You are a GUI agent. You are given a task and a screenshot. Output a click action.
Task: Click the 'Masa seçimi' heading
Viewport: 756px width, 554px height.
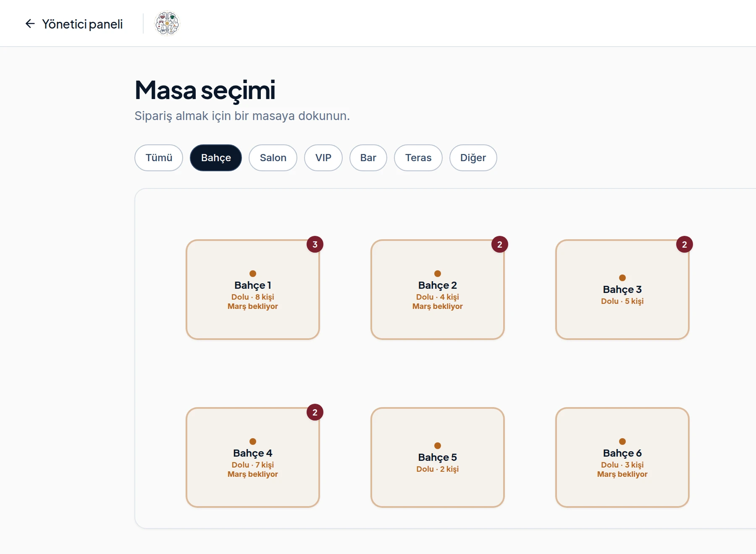tap(205, 90)
